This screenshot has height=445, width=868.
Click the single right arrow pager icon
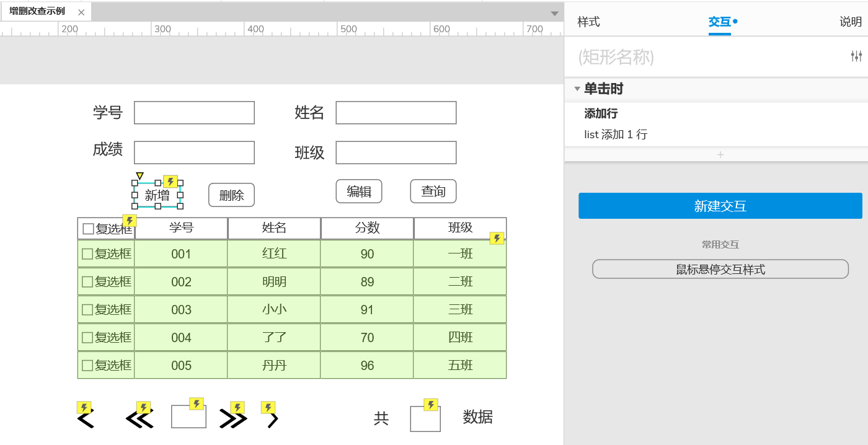pyautogui.click(x=272, y=420)
